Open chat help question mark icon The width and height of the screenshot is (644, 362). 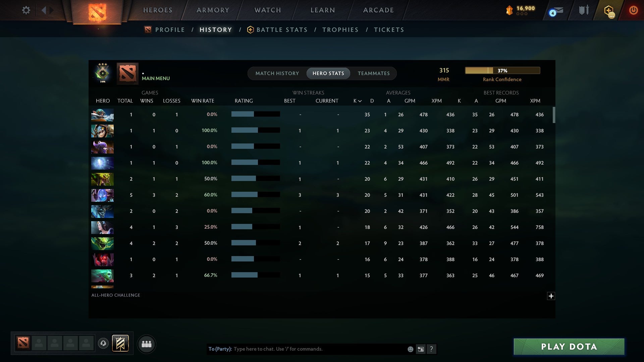[x=431, y=349]
